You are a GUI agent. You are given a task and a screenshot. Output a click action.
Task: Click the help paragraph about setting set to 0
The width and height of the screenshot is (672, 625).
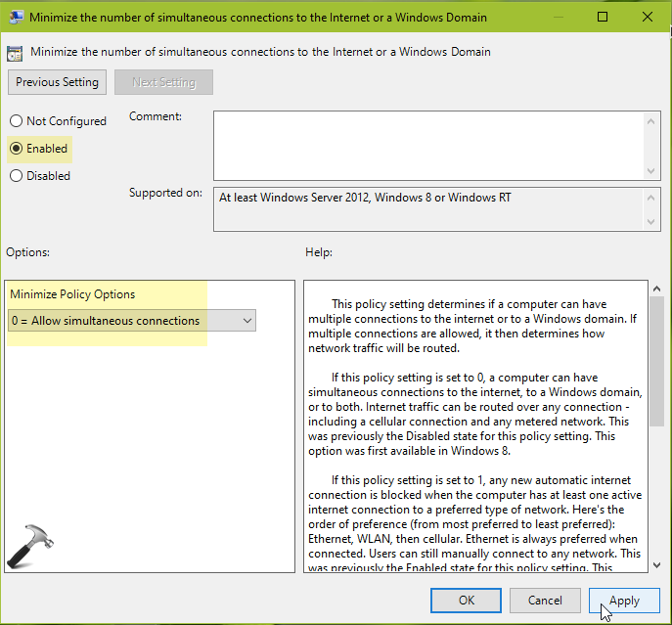[x=474, y=414]
